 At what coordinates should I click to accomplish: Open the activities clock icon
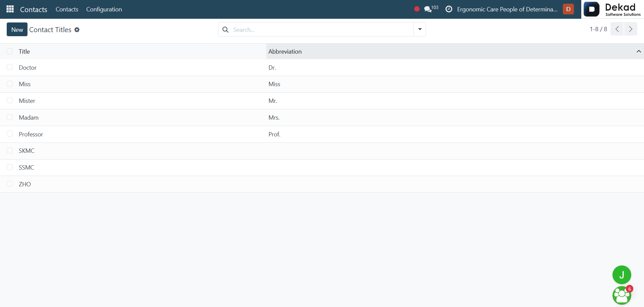449,9
